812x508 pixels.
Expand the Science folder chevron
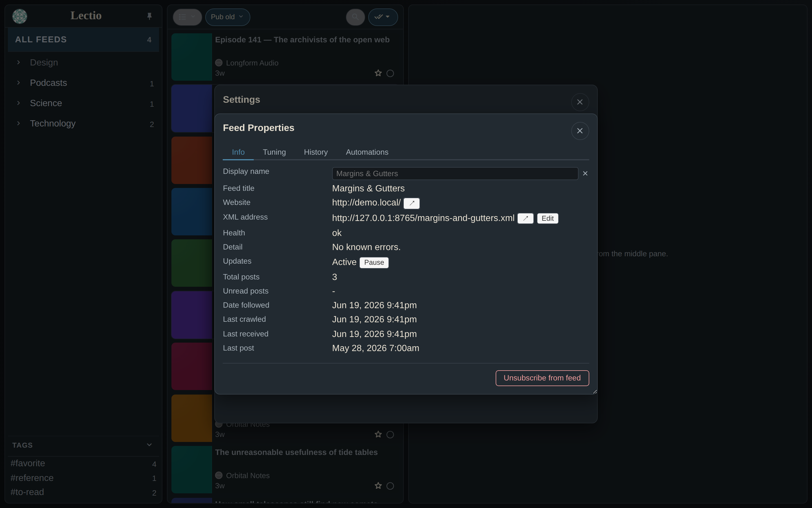(x=18, y=103)
